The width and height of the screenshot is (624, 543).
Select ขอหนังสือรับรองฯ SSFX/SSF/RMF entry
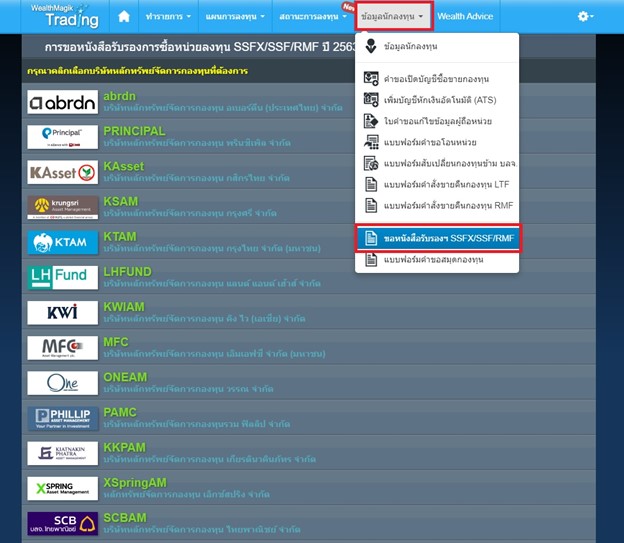point(438,238)
